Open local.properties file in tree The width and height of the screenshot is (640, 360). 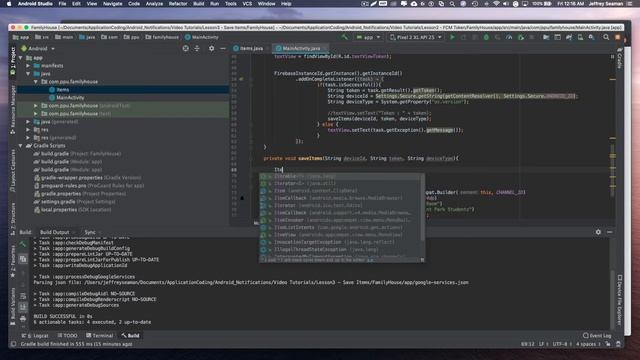tap(72, 210)
